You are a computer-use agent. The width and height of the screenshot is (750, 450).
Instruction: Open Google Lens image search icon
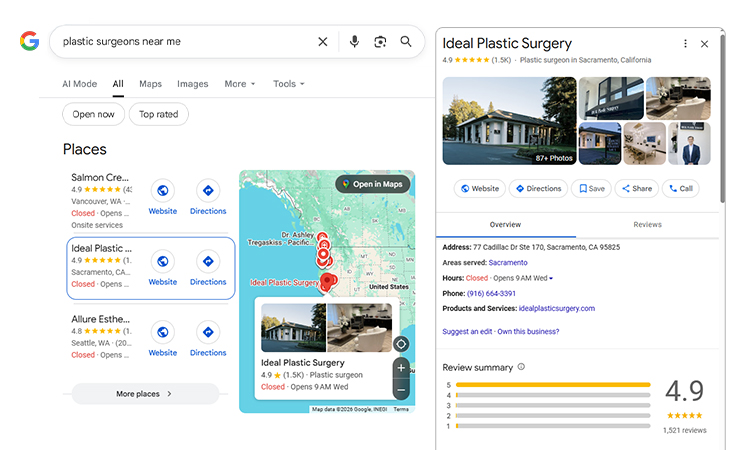coord(380,42)
